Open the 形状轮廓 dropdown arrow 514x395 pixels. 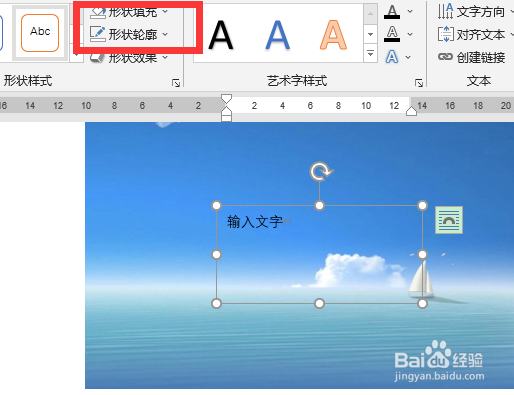coord(165,34)
